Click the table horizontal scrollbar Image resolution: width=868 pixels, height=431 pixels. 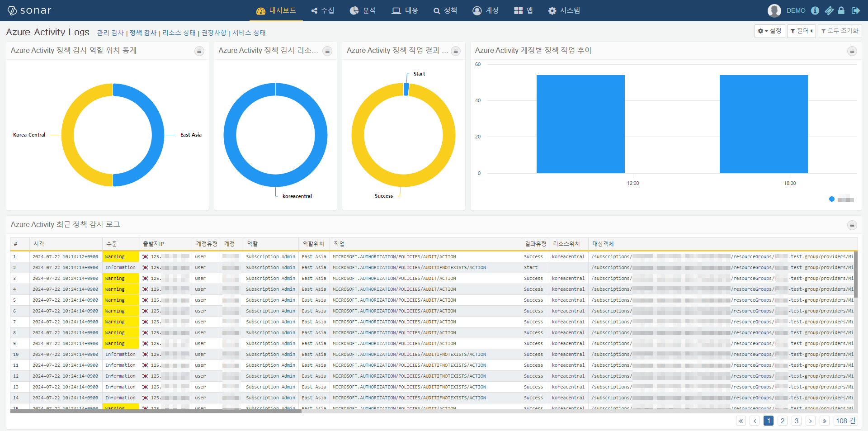156,411
